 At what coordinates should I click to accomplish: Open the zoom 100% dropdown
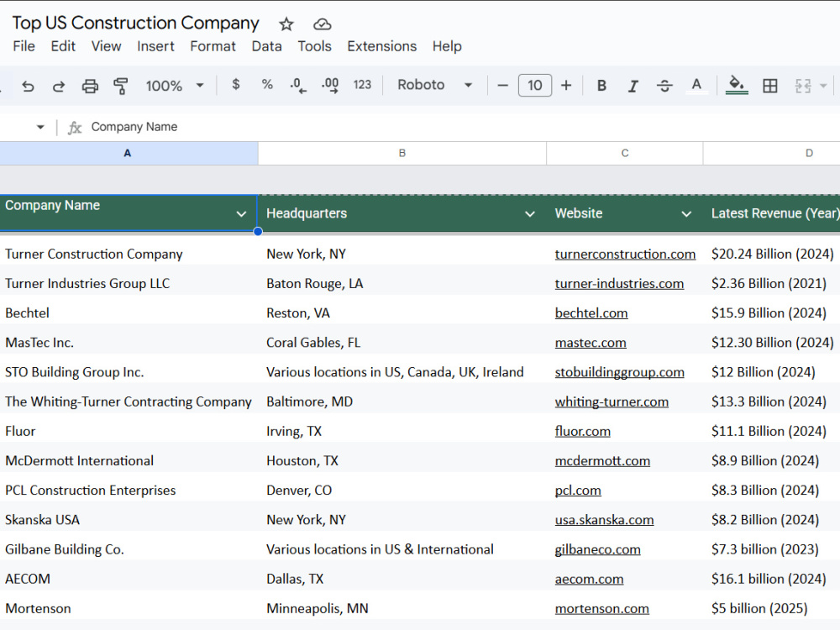point(175,86)
